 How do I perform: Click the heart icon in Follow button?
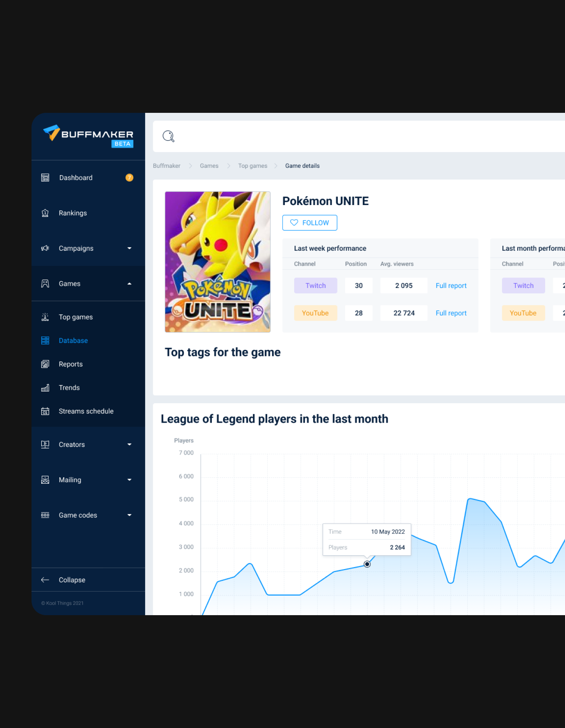pyautogui.click(x=294, y=222)
